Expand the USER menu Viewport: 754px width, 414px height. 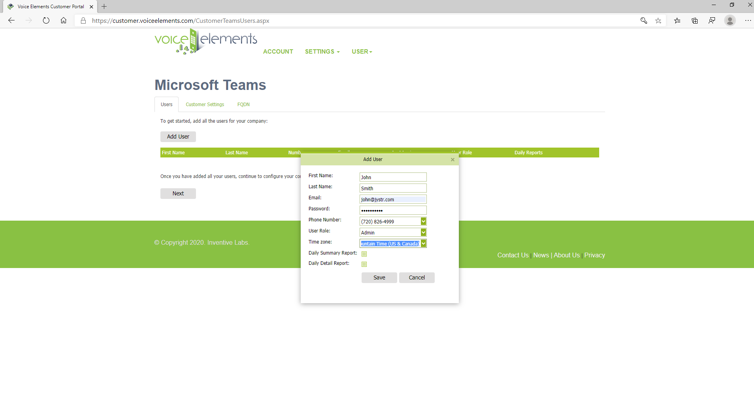[362, 51]
